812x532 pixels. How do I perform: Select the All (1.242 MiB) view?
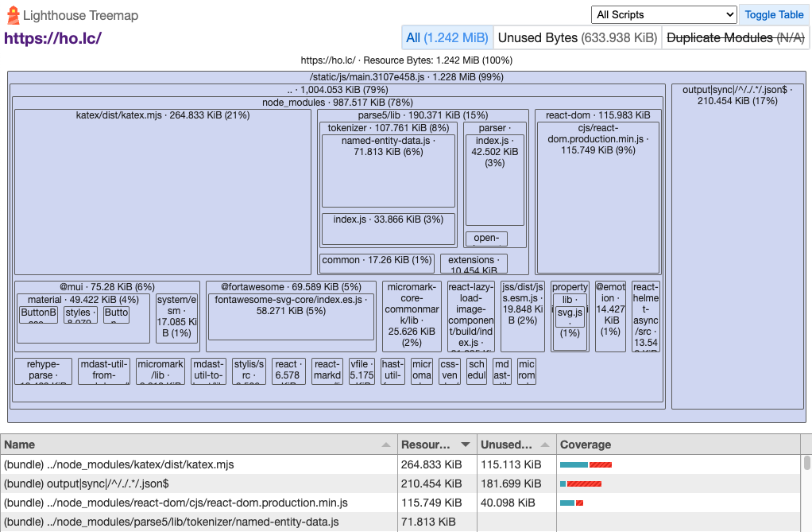(x=447, y=37)
